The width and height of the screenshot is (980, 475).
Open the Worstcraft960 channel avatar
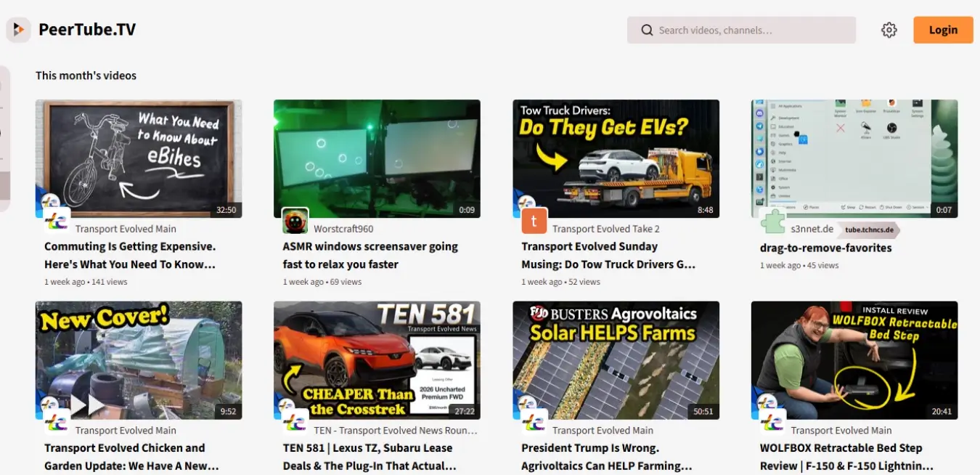pyautogui.click(x=295, y=221)
